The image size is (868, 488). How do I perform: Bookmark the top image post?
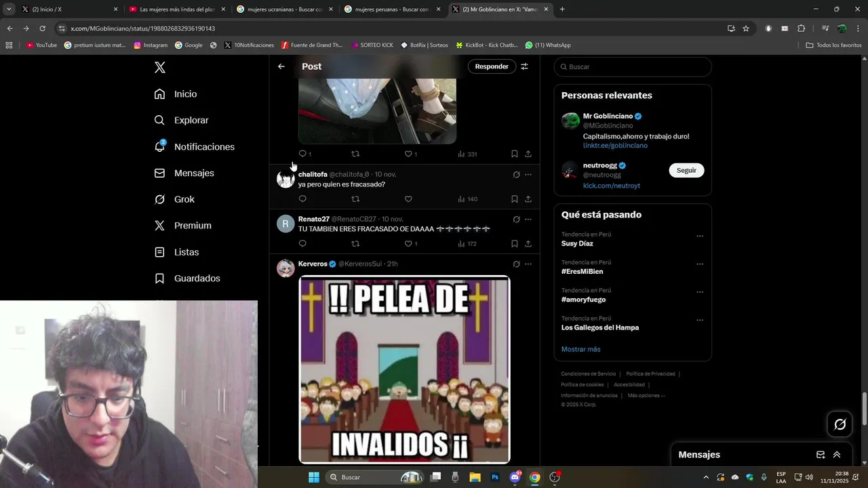514,154
